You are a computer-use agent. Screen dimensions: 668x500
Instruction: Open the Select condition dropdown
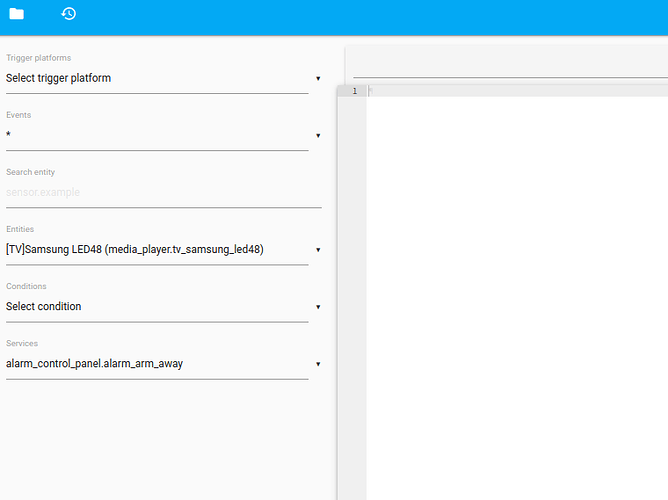pos(164,307)
